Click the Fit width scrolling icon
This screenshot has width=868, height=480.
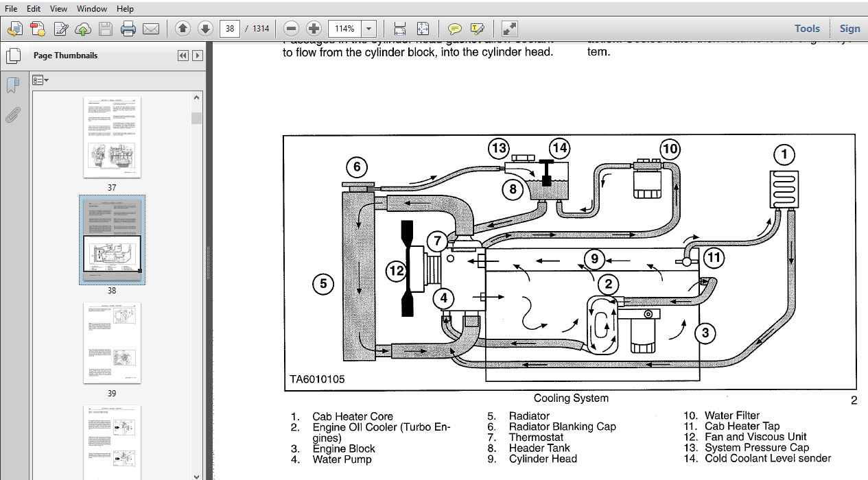(x=400, y=29)
